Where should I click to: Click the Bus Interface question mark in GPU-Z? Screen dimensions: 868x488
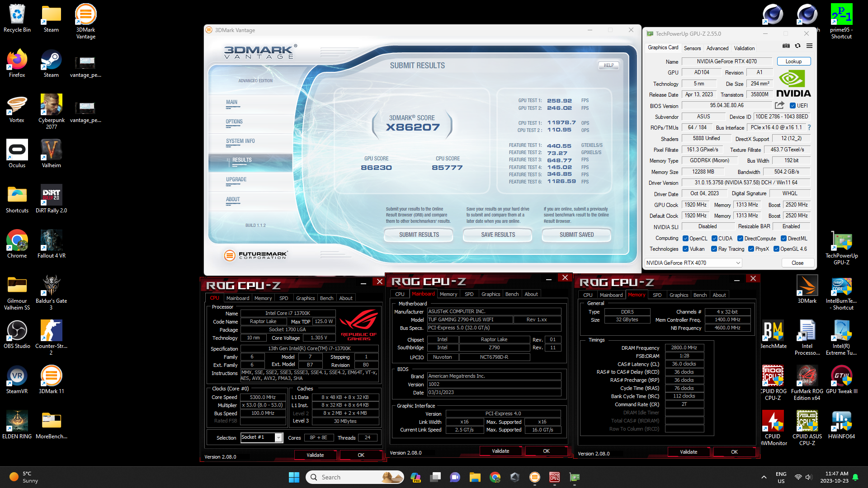tap(809, 127)
